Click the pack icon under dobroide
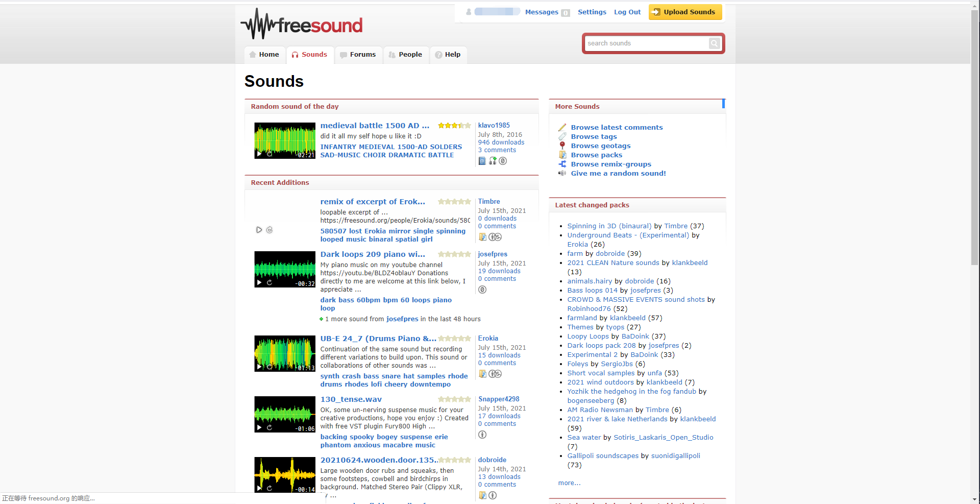980x504 pixels. pos(482,495)
